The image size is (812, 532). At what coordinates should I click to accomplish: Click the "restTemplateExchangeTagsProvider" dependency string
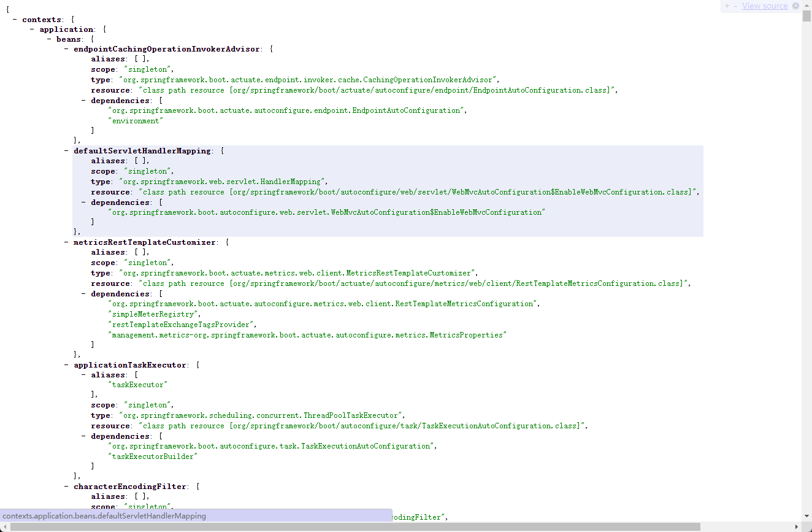182,325
